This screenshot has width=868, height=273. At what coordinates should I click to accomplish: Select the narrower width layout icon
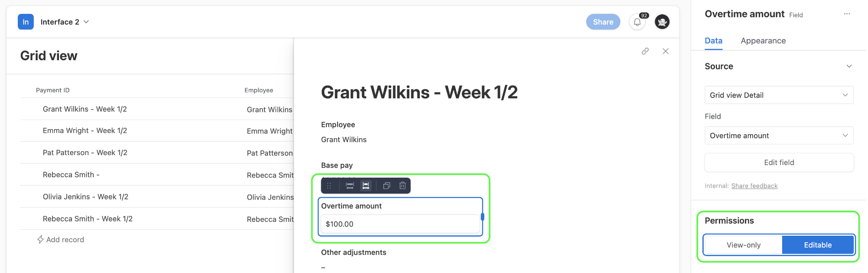tap(366, 185)
